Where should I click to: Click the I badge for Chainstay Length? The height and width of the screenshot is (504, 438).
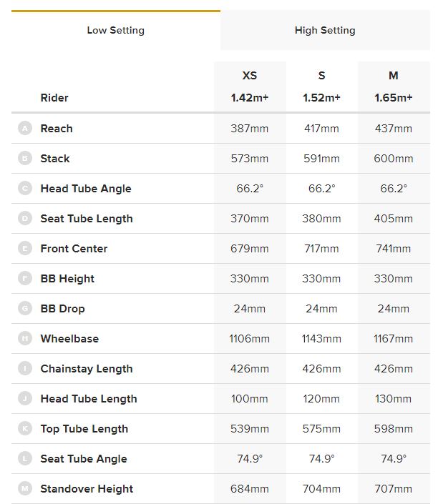25,369
